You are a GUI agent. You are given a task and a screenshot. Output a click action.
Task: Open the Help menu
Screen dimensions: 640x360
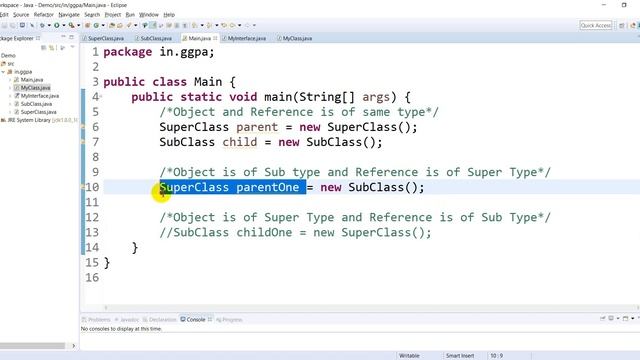click(169, 15)
